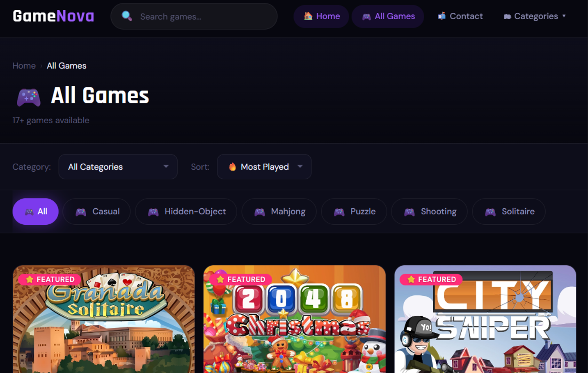Image resolution: width=588 pixels, height=373 pixels.
Task: Click the GameNova logo
Action: coord(53,16)
